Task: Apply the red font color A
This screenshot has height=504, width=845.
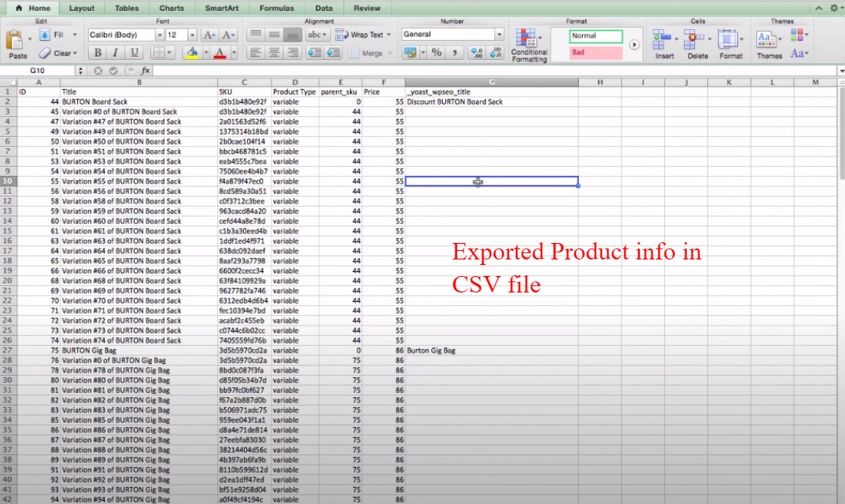Action: (220, 53)
